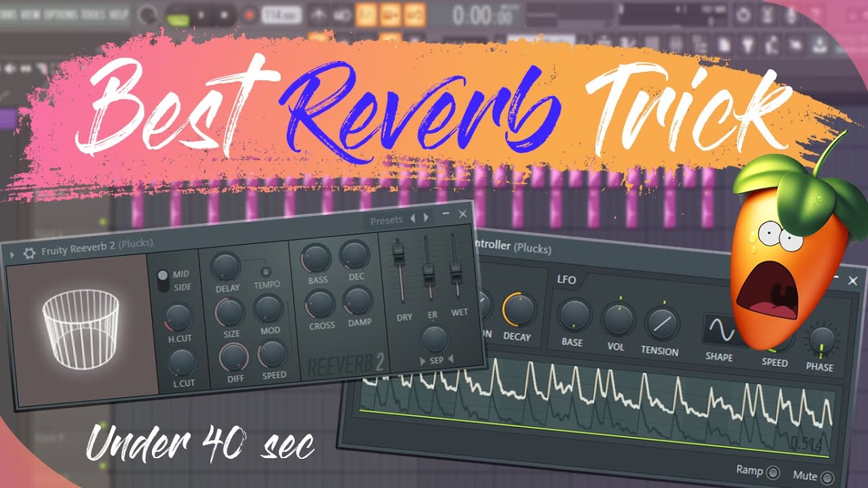The width and height of the screenshot is (868, 488).
Task: Open the Presets dropdown in Reeverb 2
Action: click(386, 220)
